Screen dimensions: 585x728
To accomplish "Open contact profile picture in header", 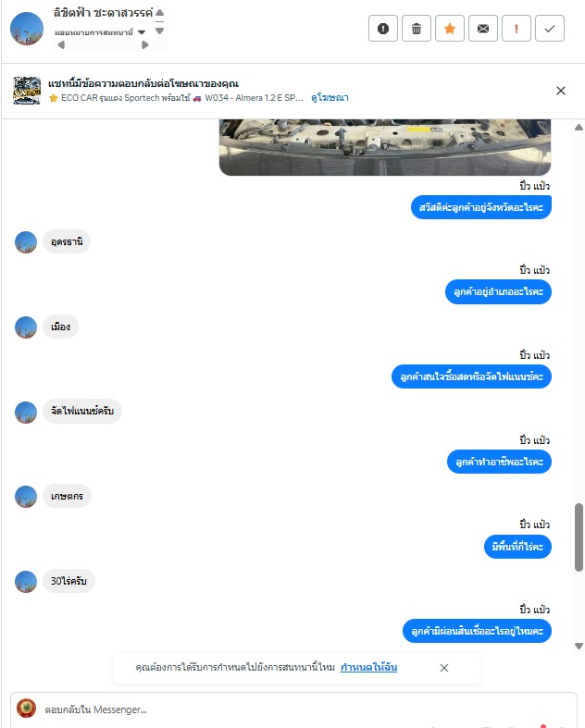I will click(27, 29).
